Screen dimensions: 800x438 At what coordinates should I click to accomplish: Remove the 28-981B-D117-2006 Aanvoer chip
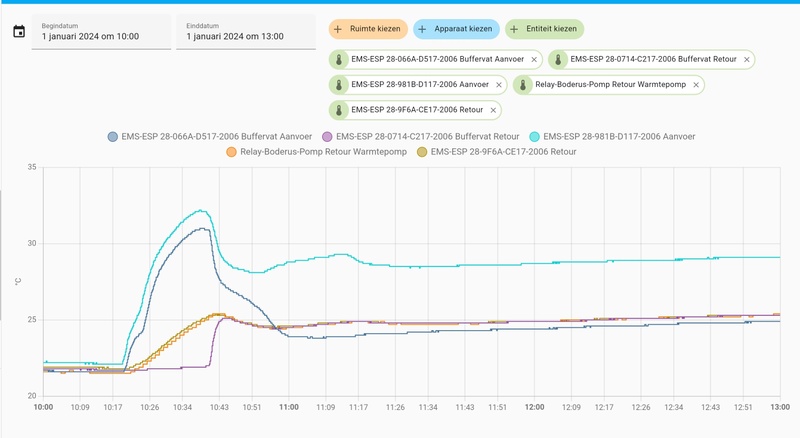tap(498, 85)
